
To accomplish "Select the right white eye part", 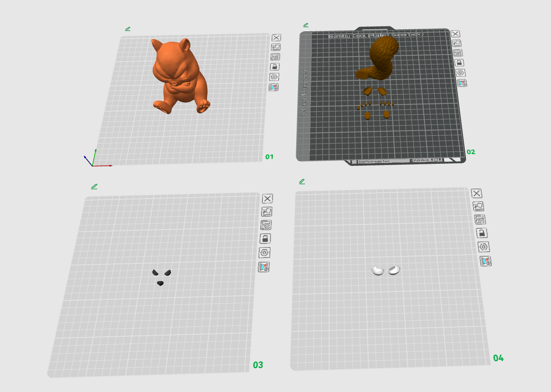I will (394, 270).
